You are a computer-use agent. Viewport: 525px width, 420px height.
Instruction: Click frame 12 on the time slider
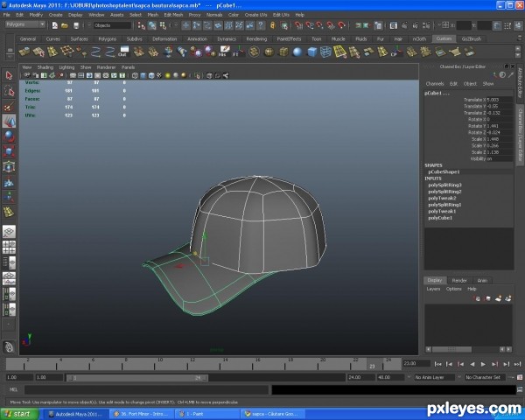[x=191, y=364]
